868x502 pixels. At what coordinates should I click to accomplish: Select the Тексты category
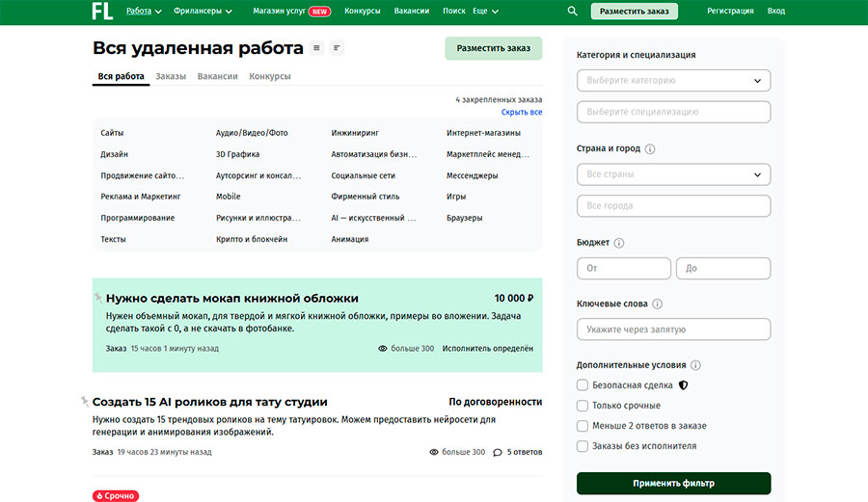pyautogui.click(x=113, y=239)
